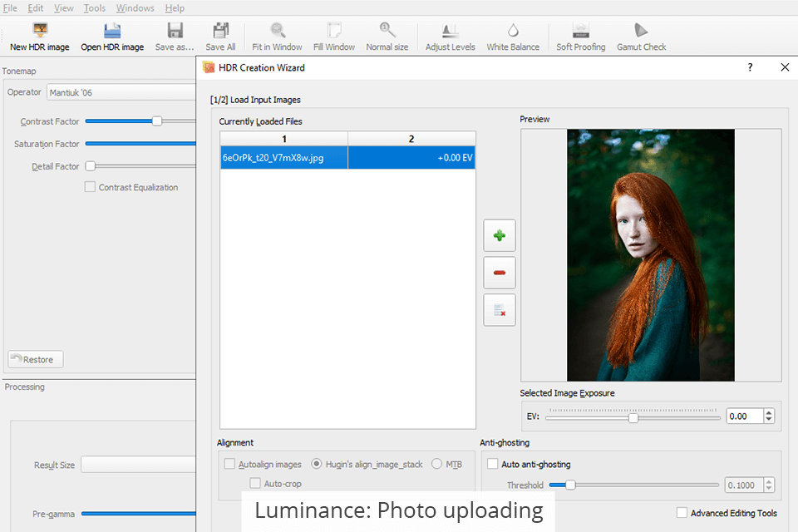
Task: Click the Open HDR image toolbar icon
Action: pyautogui.click(x=112, y=30)
